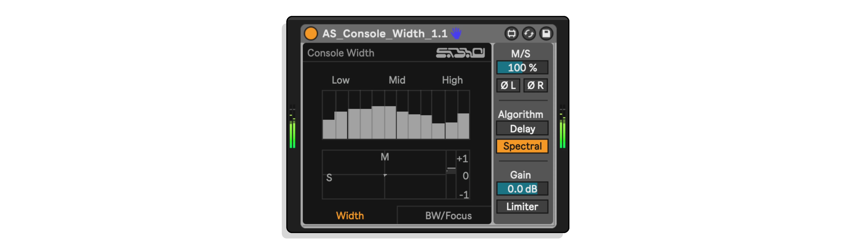Image resolution: width=868 pixels, height=249 pixels.
Task: Select the Delay algorithm
Action: pos(522,129)
